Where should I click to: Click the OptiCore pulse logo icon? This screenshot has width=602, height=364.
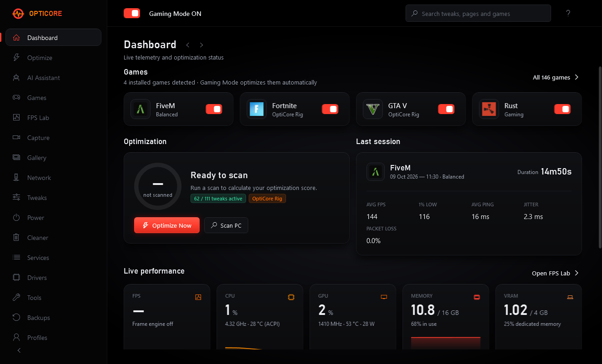point(18,14)
